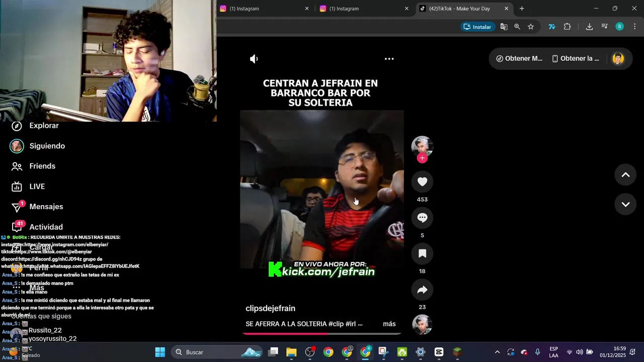Viewport: 644px width, 362px height.
Task: Open volume control in system tray
Action: click(x=579, y=352)
